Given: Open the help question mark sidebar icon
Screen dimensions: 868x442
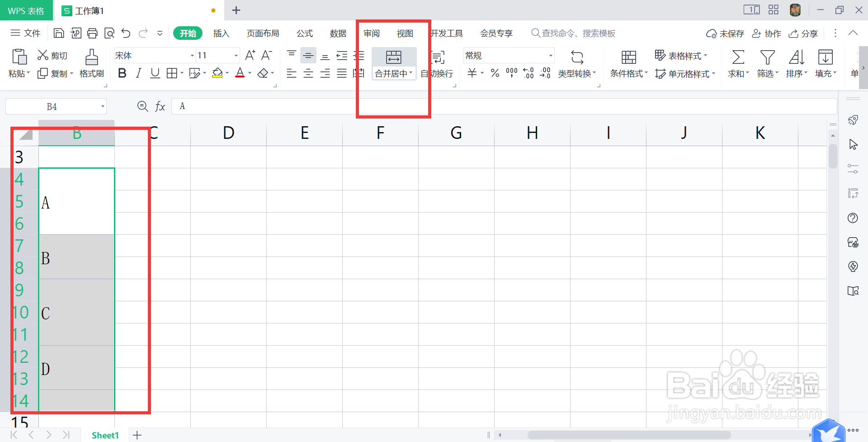Looking at the screenshot, I should click(x=853, y=218).
